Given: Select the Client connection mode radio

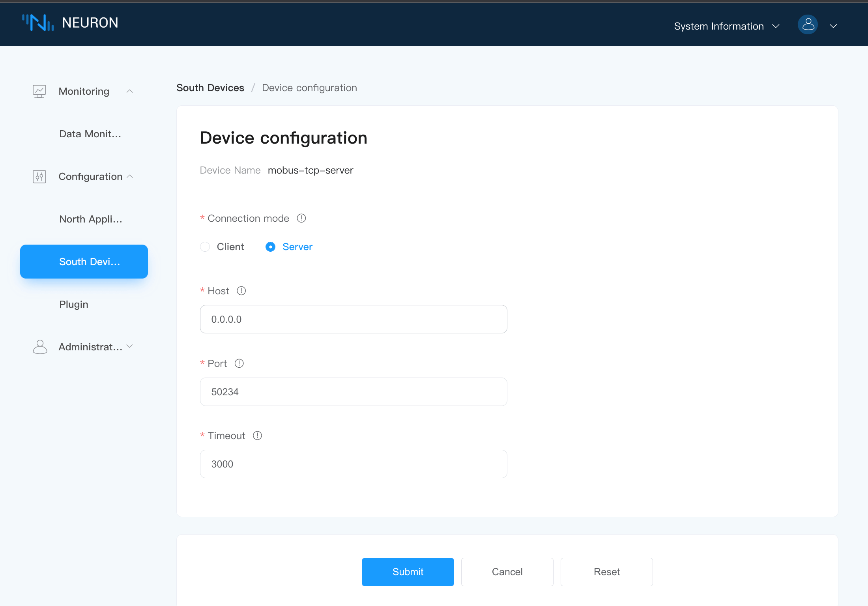Looking at the screenshot, I should 205,247.
